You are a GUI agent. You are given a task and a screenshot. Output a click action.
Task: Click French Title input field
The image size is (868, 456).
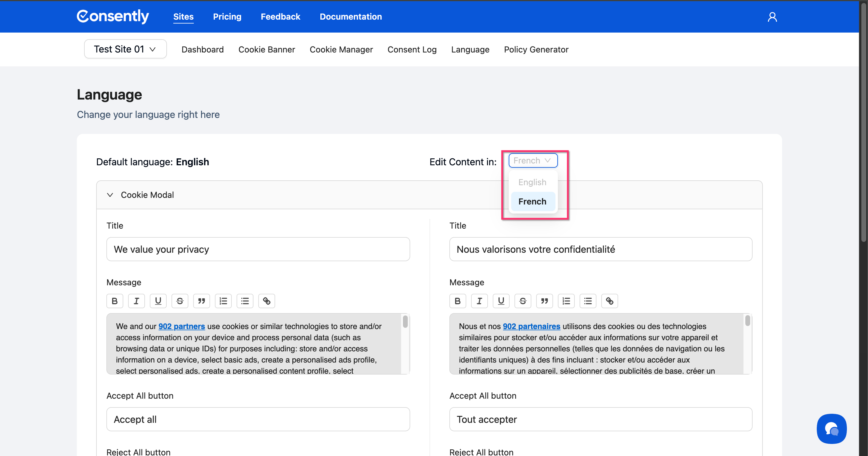pos(600,249)
